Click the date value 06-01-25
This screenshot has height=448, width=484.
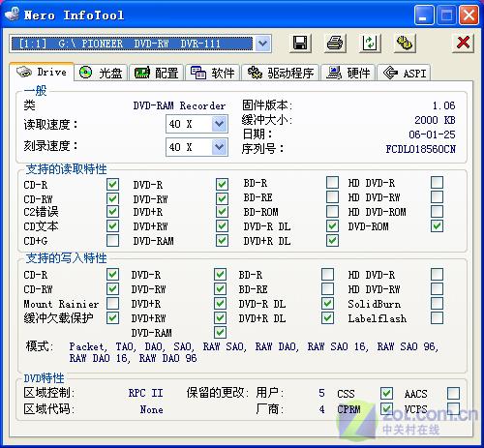[x=432, y=134]
